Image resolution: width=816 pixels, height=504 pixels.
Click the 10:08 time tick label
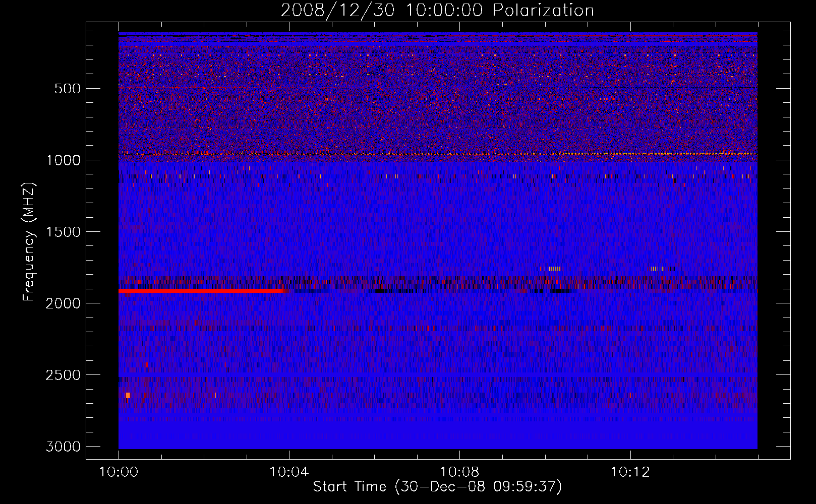coord(459,472)
